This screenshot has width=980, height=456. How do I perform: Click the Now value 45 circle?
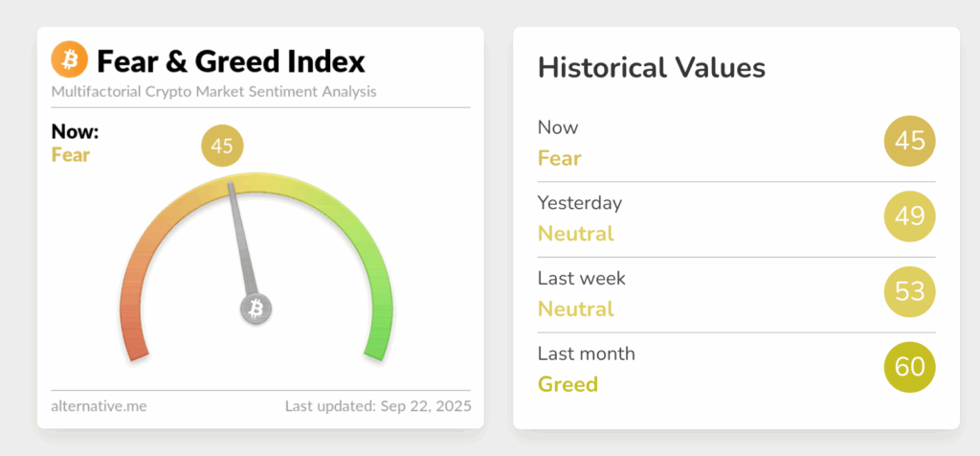[909, 142]
